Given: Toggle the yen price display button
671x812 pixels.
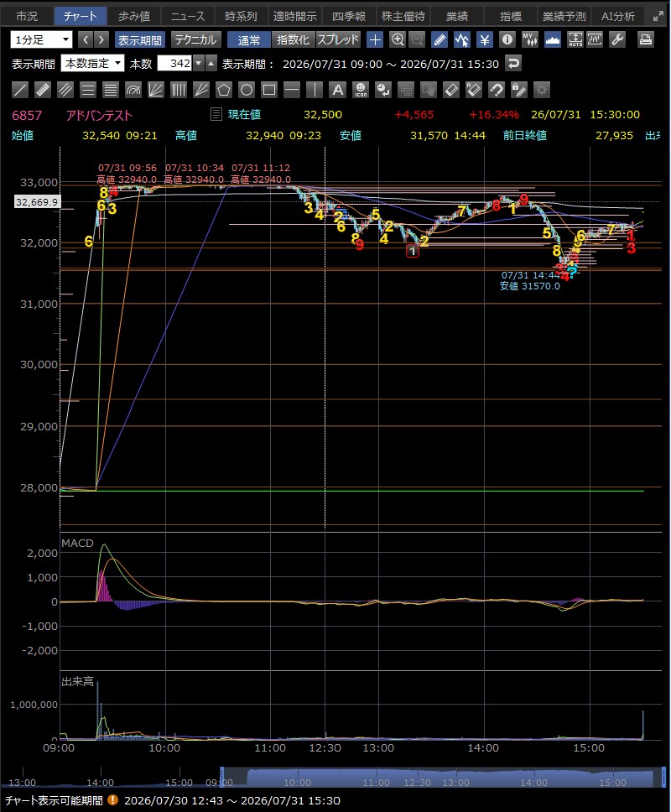Looking at the screenshot, I should [x=485, y=39].
